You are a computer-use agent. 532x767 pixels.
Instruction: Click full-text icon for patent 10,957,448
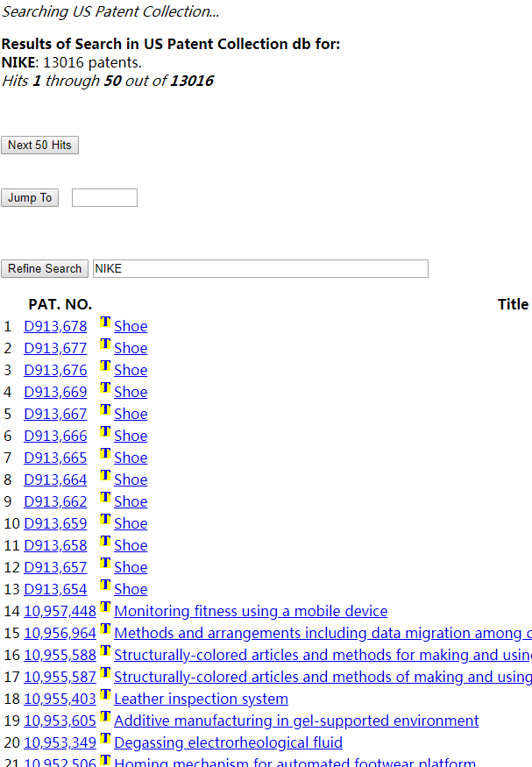point(105,607)
